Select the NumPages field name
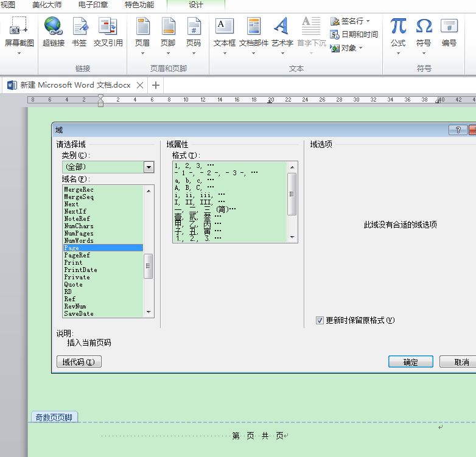Screen dimensions: 476x457 pos(79,233)
